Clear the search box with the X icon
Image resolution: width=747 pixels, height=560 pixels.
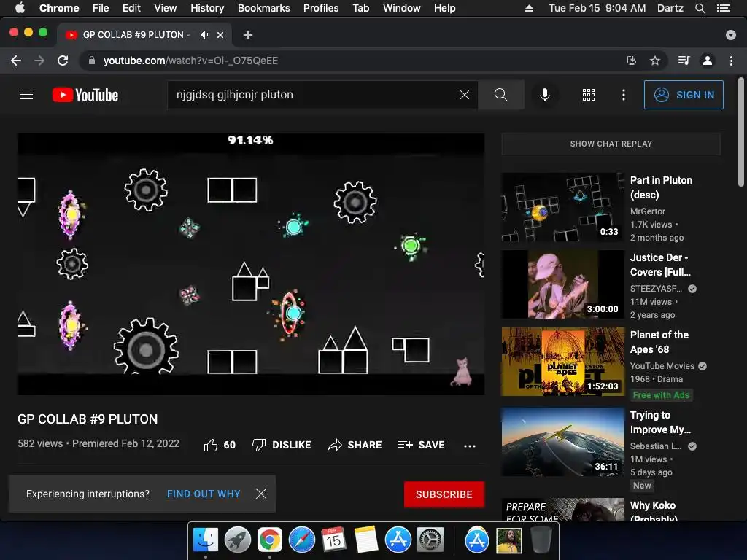pos(465,95)
